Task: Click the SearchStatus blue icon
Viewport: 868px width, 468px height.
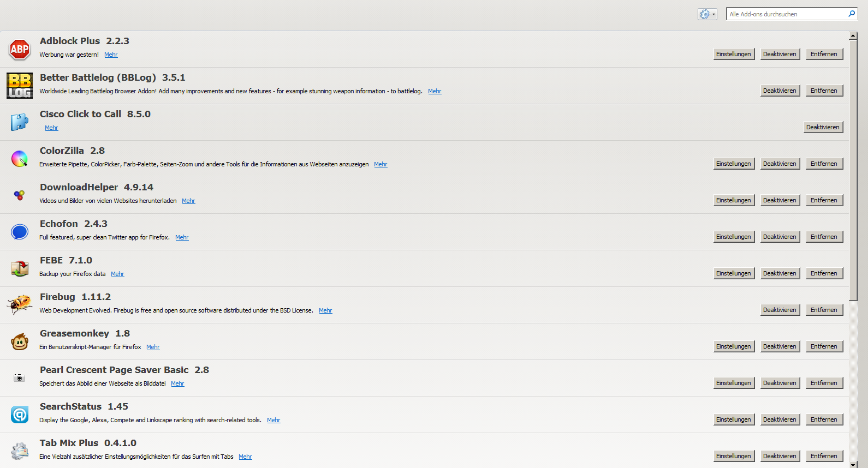Action: pos(20,415)
